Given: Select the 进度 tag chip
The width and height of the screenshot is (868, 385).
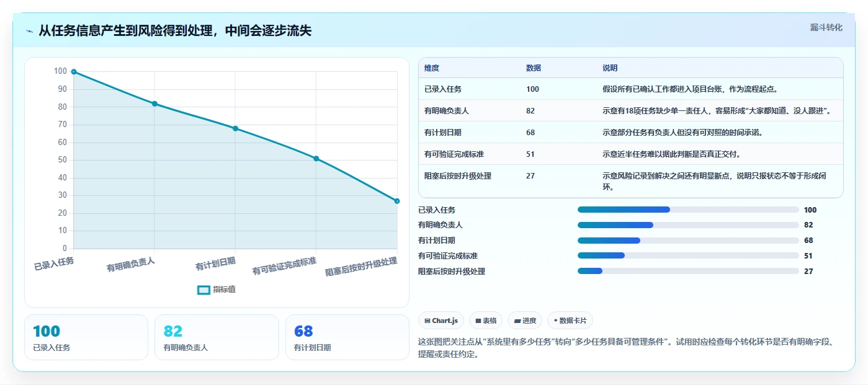Looking at the screenshot, I should [x=525, y=321].
